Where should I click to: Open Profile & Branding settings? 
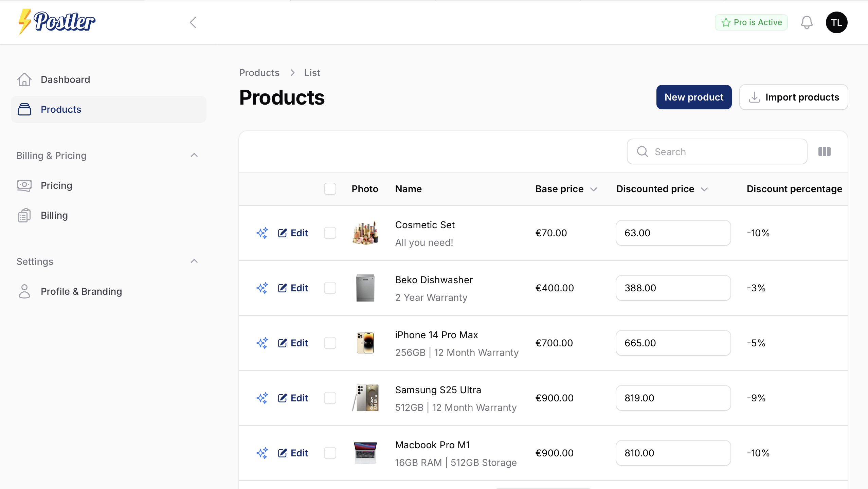(81, 291)
